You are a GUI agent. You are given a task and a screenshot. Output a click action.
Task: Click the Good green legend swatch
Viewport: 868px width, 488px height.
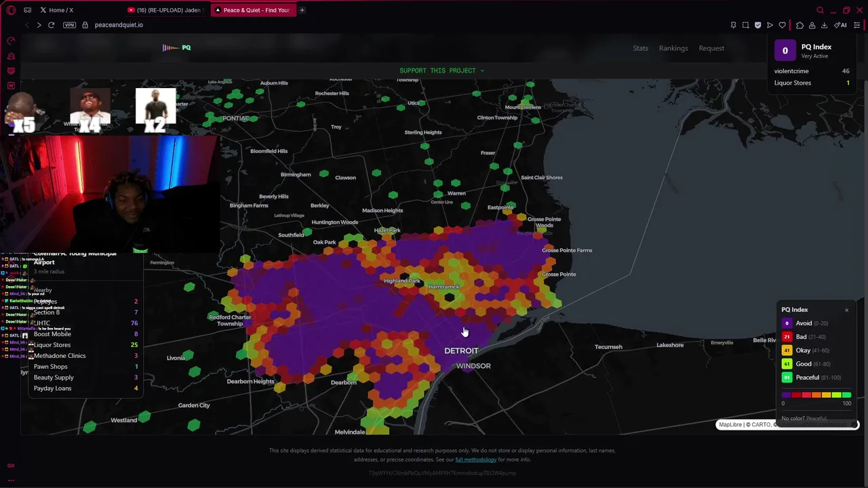787,364
